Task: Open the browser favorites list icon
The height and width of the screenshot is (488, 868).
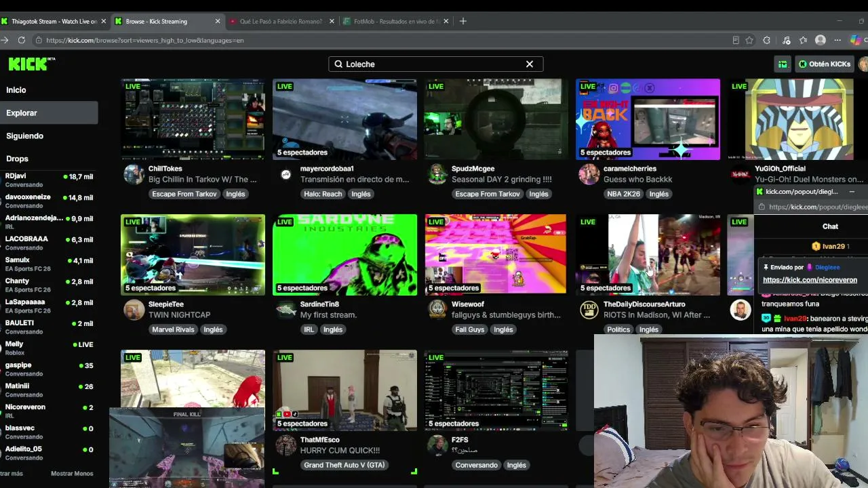Action: (803, 40)
